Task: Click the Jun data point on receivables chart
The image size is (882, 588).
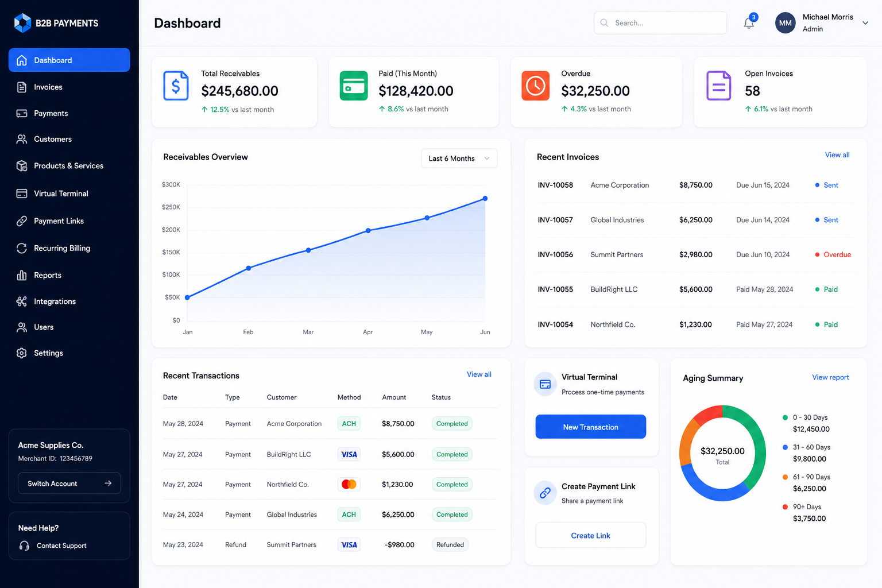Action: coord(485,199)
